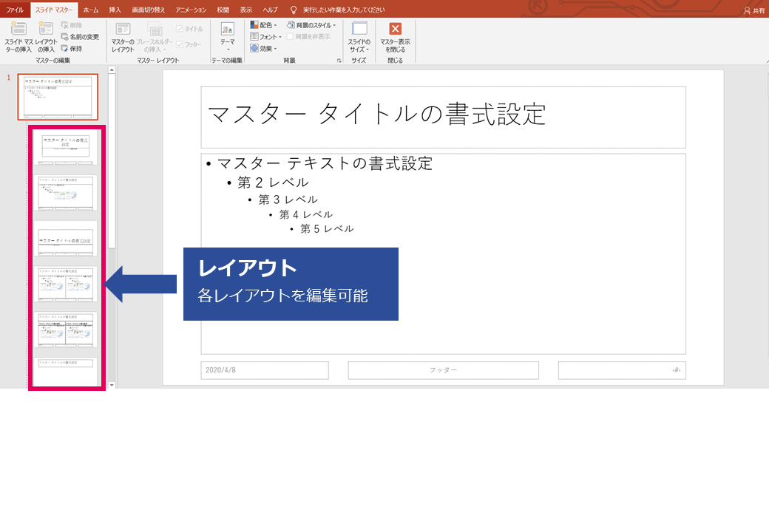Click the 実行したい作業を入力してください search box
This screenshot has width=769, height=532.
click(x=343, y=10)
